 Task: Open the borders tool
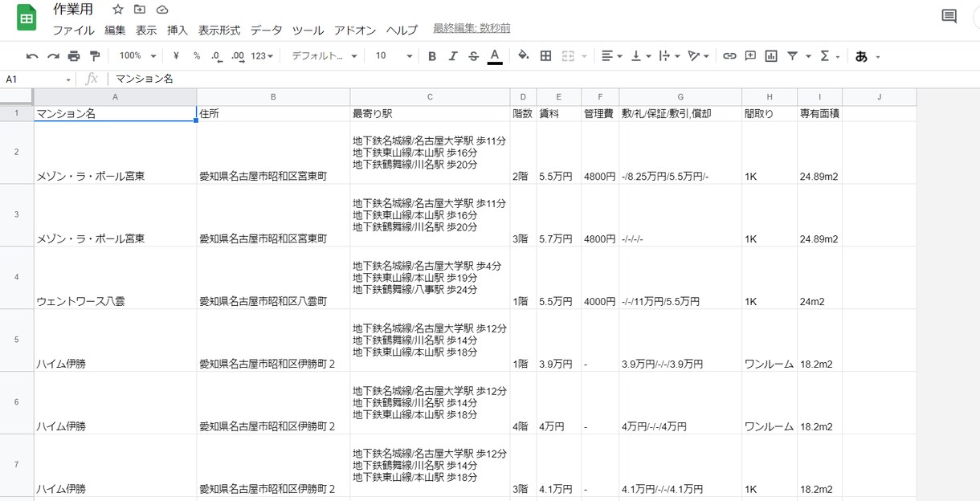tap(545, 56)
